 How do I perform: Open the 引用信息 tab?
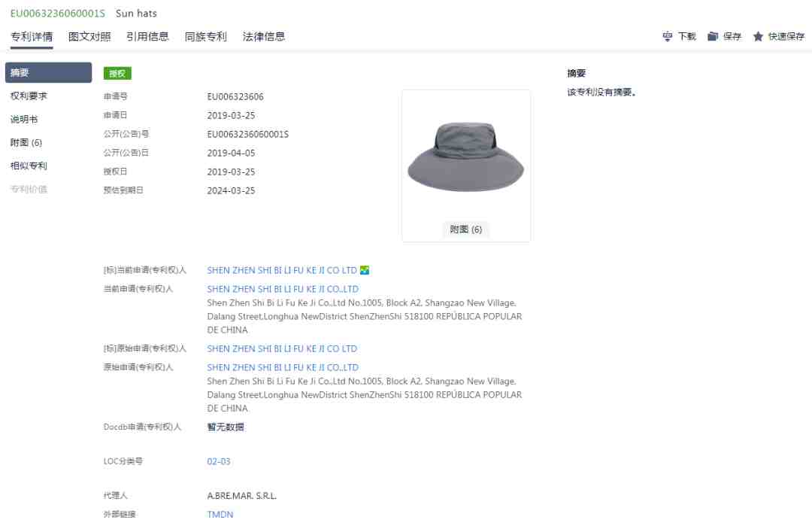point(147,37)
